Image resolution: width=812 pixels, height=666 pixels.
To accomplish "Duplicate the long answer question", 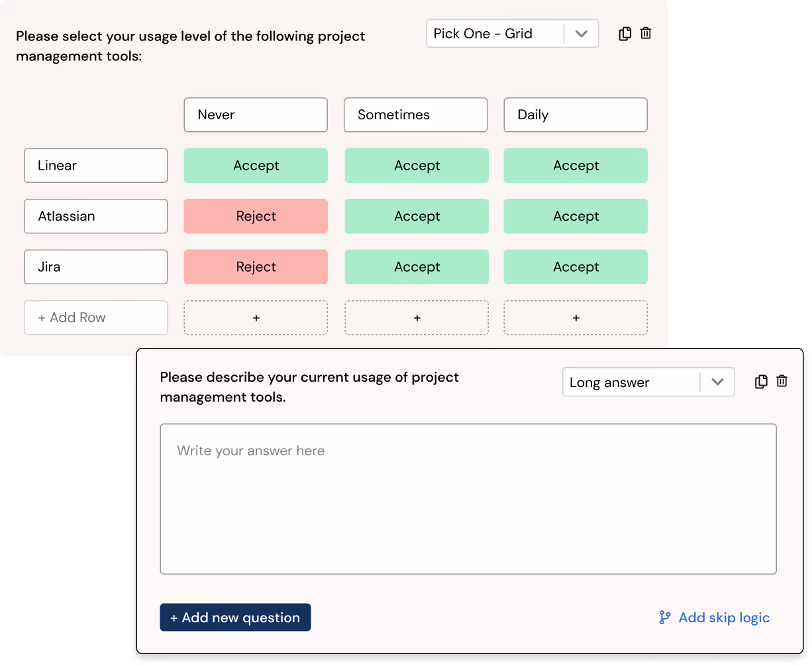I will [761, 382].
